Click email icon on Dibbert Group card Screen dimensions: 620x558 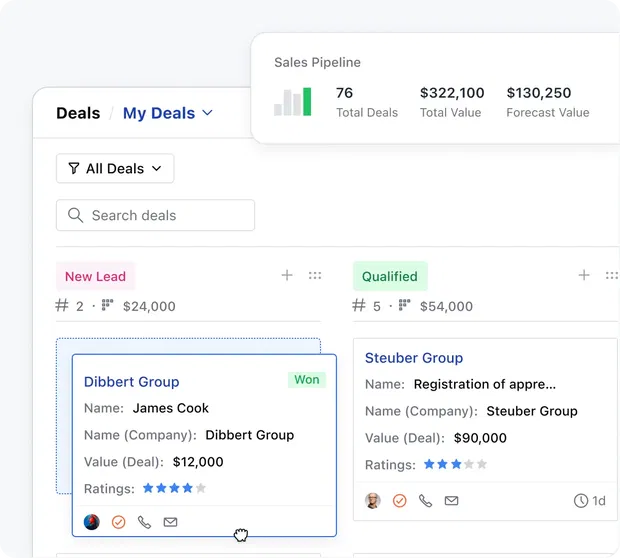coord(170,522)
